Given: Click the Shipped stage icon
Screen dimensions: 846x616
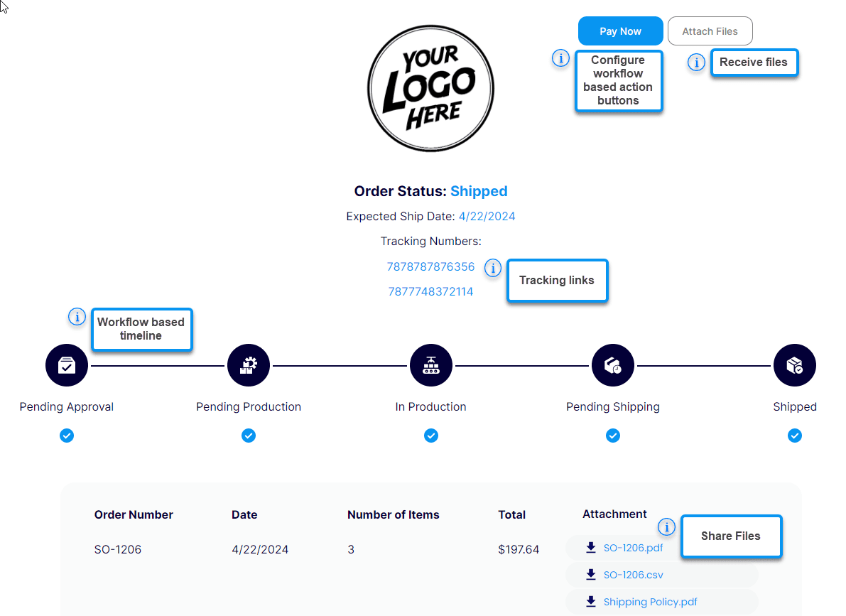Looking at the screenshot, I should [x=795, y=365].
